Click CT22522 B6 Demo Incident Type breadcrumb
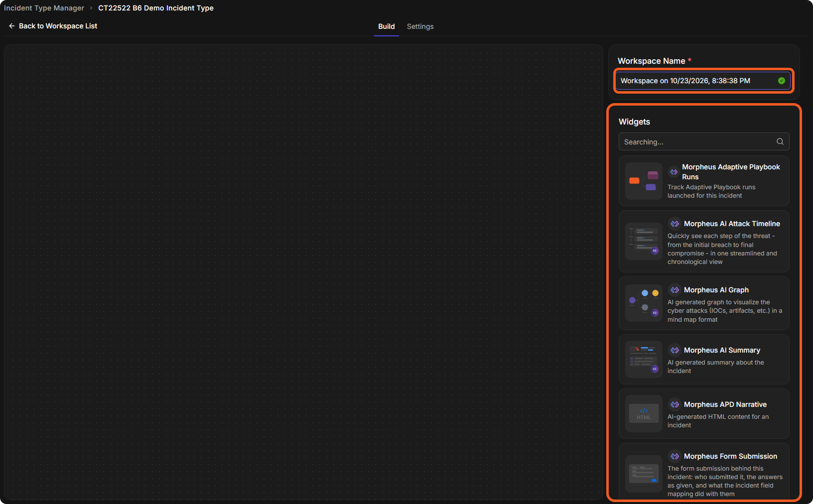 pyautogui.click(x=156, y=8)
